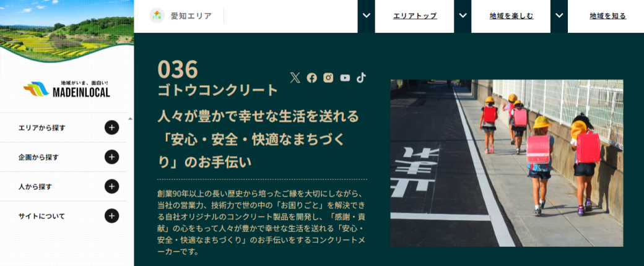Image resolution: width=644 pixels, height=266 pixels.
Task: Click the MADEINLOCAL logo
Action: (x=67, y=90)
